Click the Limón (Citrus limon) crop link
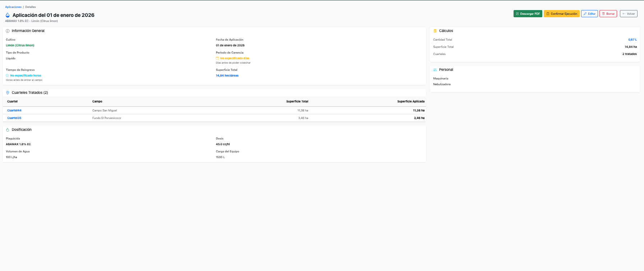Image resolution: width=644 pixels, height=271 pixels. [20, 45]
